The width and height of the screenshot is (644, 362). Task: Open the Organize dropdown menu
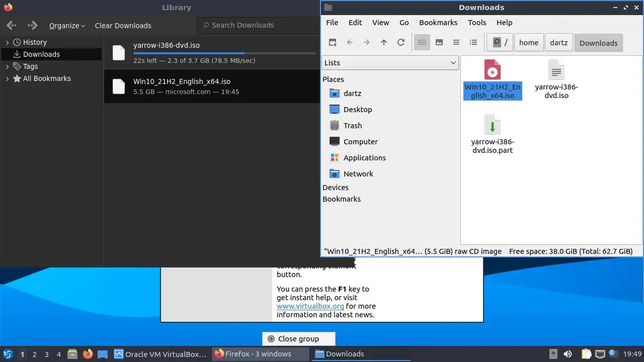[x=67, y=26]
